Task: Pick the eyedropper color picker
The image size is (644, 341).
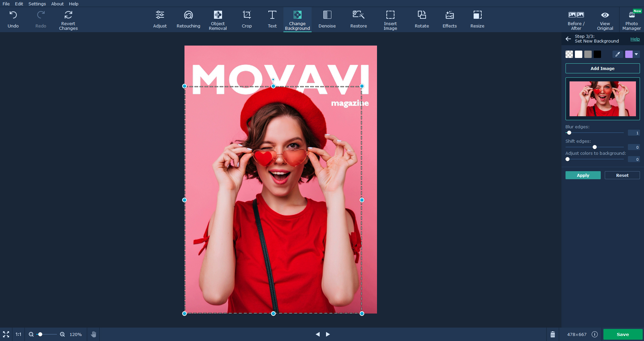Action: (618, 54)
